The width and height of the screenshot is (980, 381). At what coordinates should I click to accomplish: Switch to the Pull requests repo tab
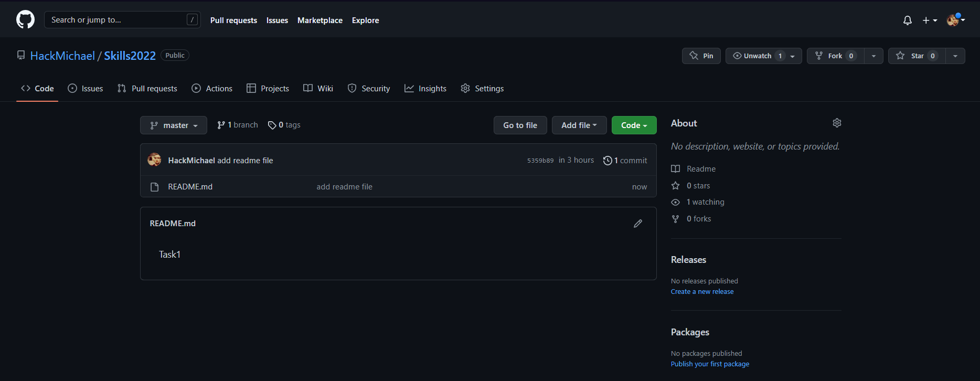[147, 88]
